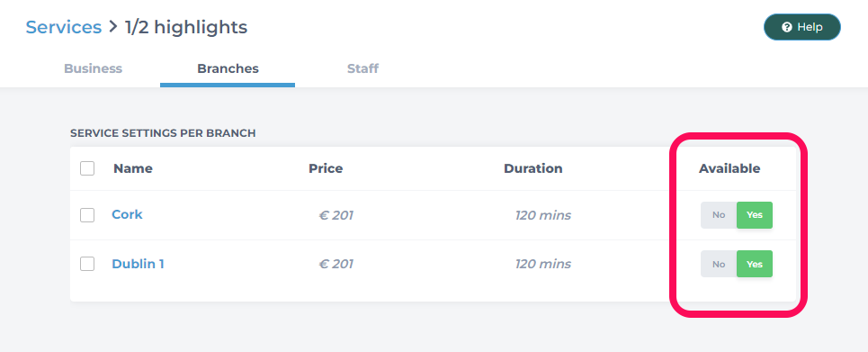Set Dublin 1 availability to No
The height and width of the screenshot is (352, 868).
tap(719, 264)
